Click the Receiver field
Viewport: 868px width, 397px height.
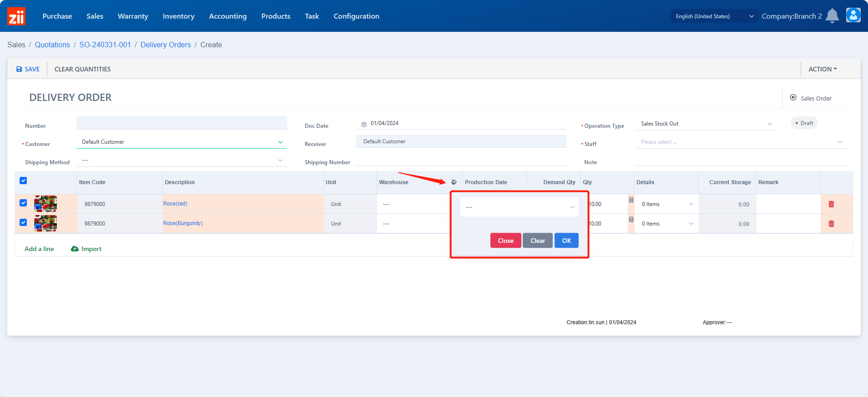[461, 141]
